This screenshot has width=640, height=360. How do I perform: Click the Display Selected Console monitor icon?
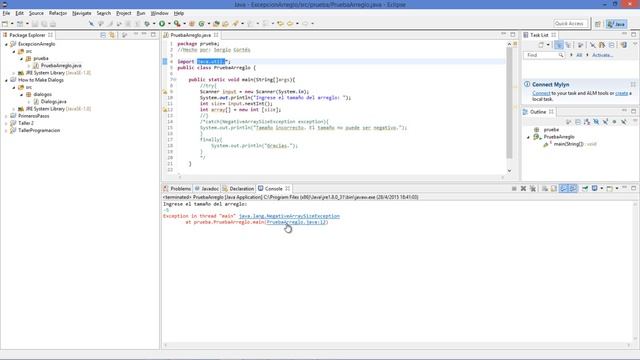pyautogui.click(x=595, y=189)
